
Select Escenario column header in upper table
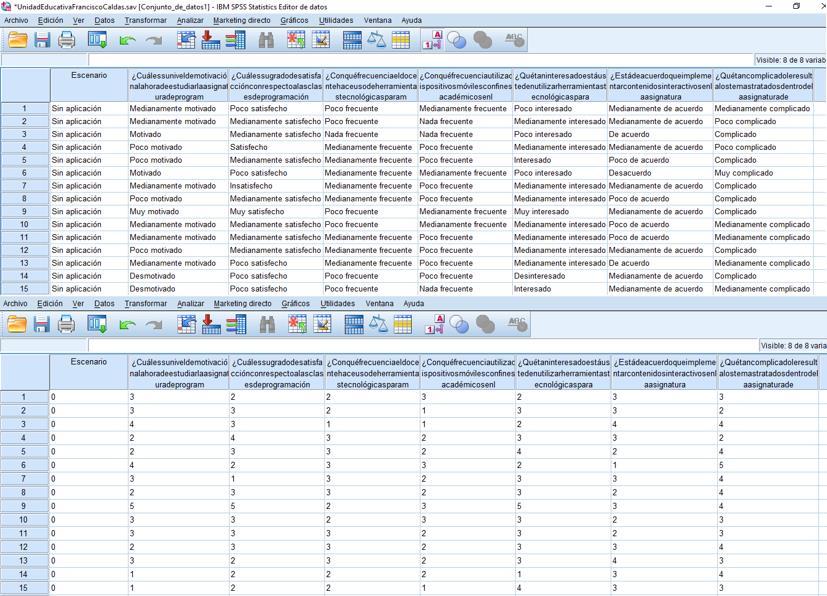89,85
